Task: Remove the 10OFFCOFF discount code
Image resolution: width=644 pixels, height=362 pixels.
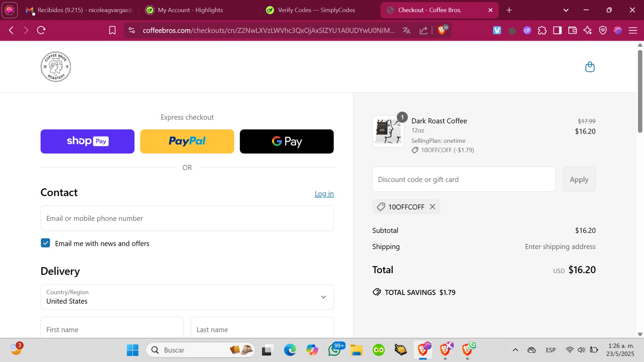Action: click(432, 207)
